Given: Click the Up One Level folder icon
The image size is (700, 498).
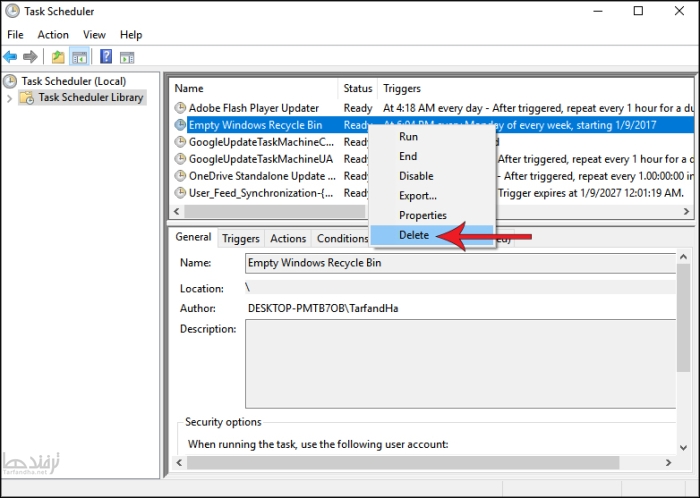Looking at the screenshot, I should (x=58, y=57).
